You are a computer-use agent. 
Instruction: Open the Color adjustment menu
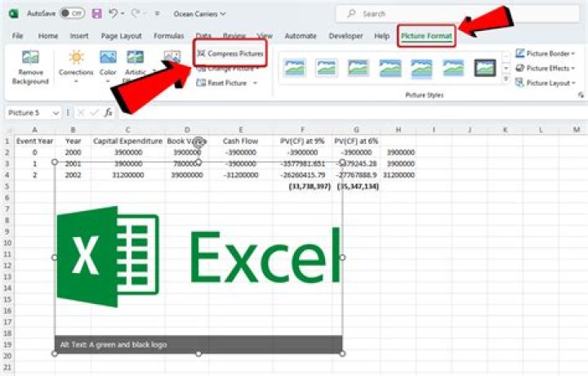[x=108, y=65]
